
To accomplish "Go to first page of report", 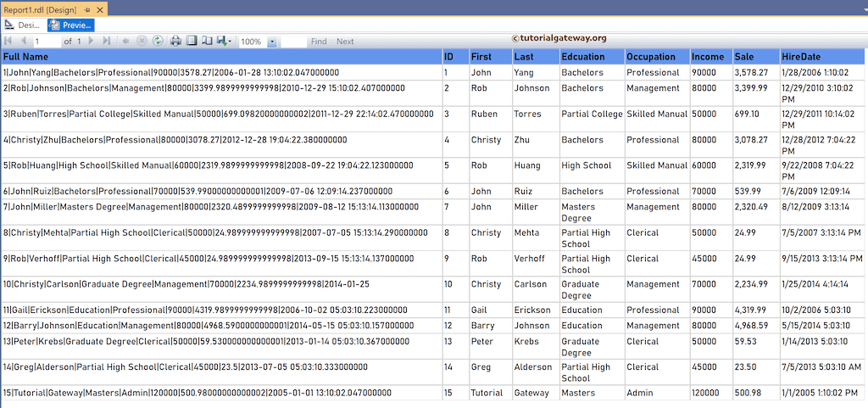I will pos(8,41).
